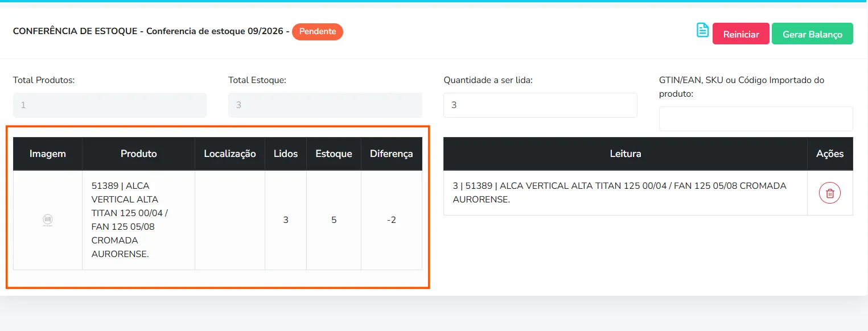Click the Lidos column header
This screenshot has width=868, height=331.
[286, 154]
